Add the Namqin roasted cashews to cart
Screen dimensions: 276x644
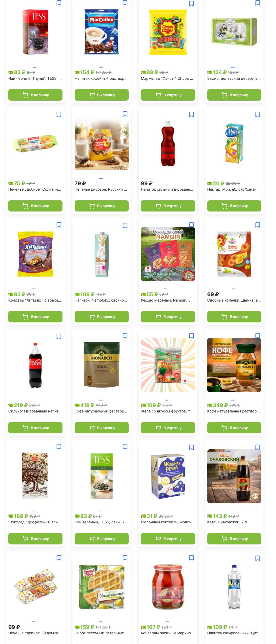[x=168, y=317]
